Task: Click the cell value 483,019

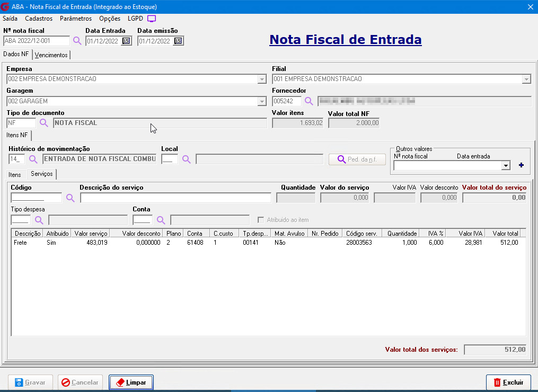Action: (x=97, y=243)
